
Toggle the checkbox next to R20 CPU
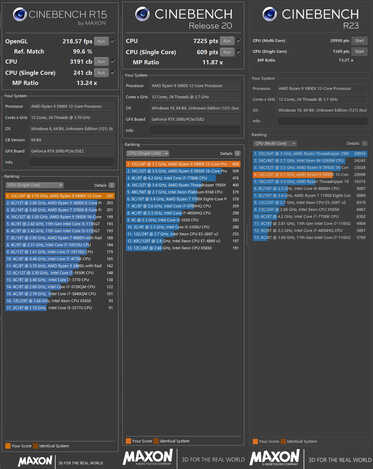coord(238,41)
